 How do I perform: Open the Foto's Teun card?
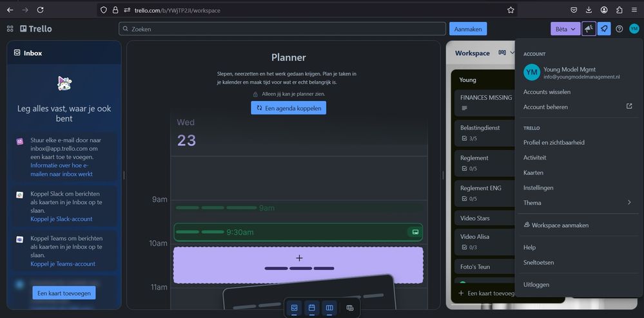click(x=485, y=267)
